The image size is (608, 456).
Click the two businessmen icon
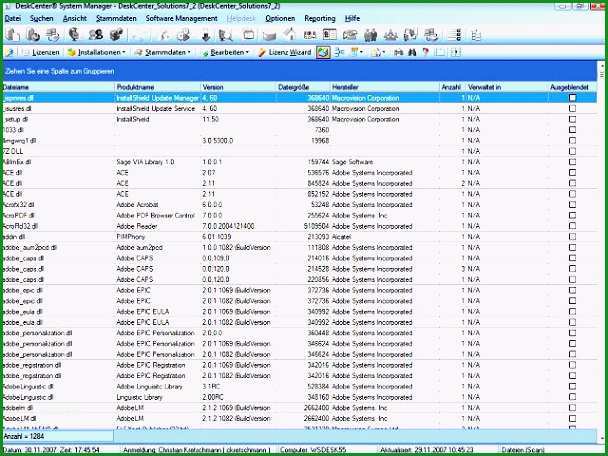[371, 35]
